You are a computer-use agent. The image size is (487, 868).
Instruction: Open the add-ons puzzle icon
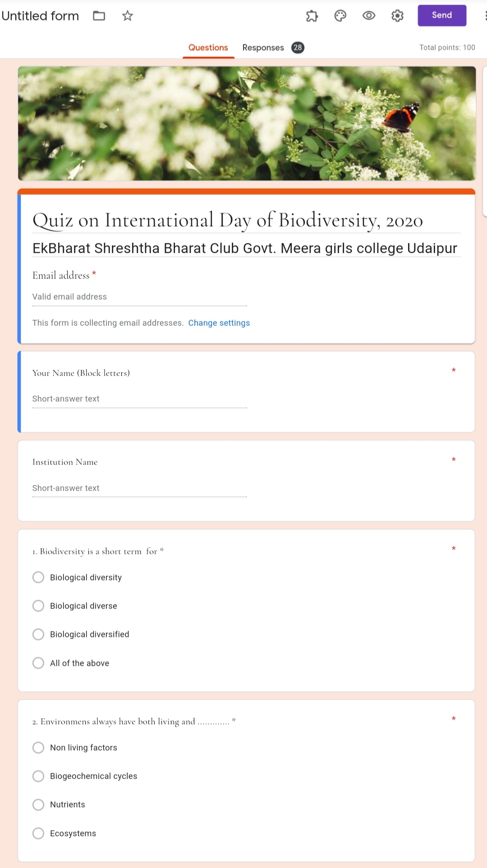312,16
